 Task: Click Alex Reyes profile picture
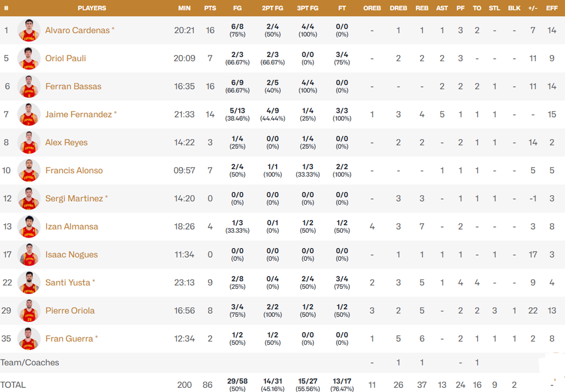[x=29, y=142]
